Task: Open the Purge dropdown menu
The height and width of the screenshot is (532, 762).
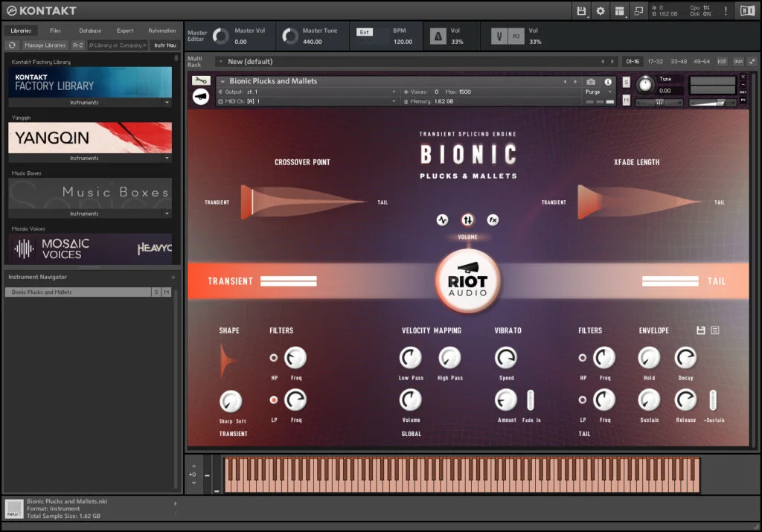Action: pos(599,92)
